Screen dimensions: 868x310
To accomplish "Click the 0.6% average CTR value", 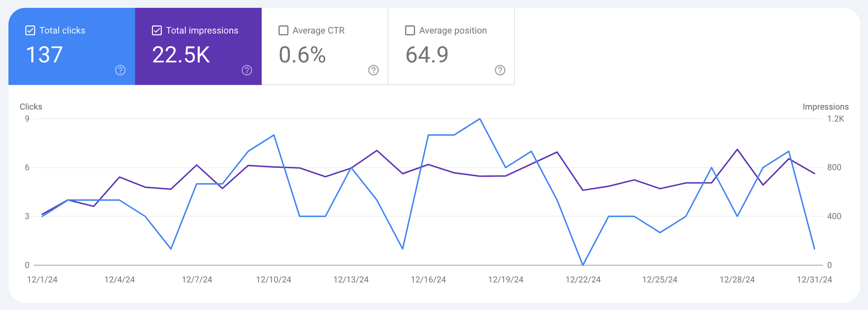I will 302,55.
